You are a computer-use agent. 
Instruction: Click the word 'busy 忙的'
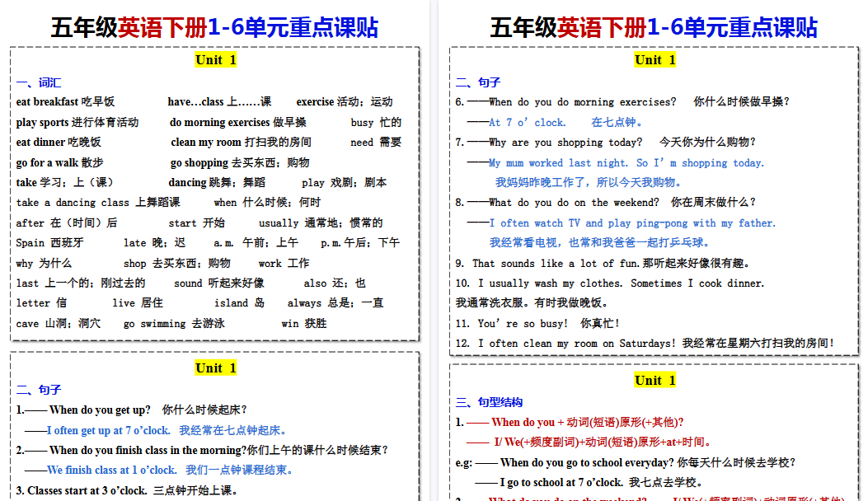(x=376, y=122)
